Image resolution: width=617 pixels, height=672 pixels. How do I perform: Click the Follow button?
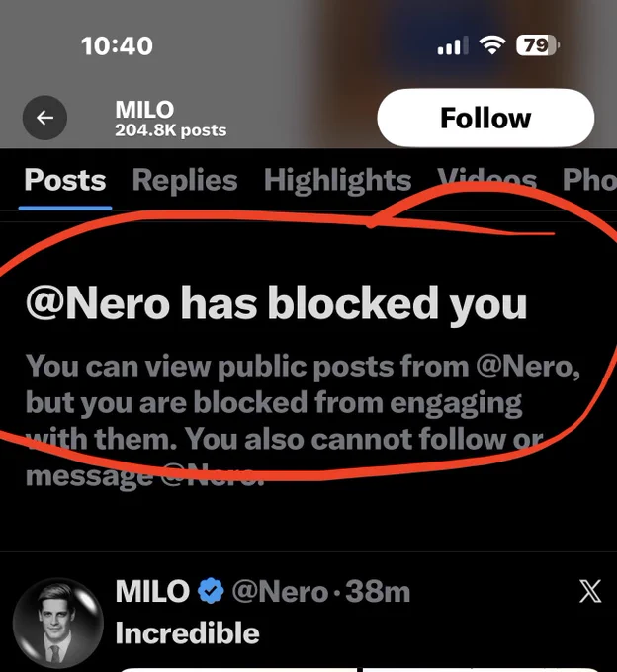[485, 118]
